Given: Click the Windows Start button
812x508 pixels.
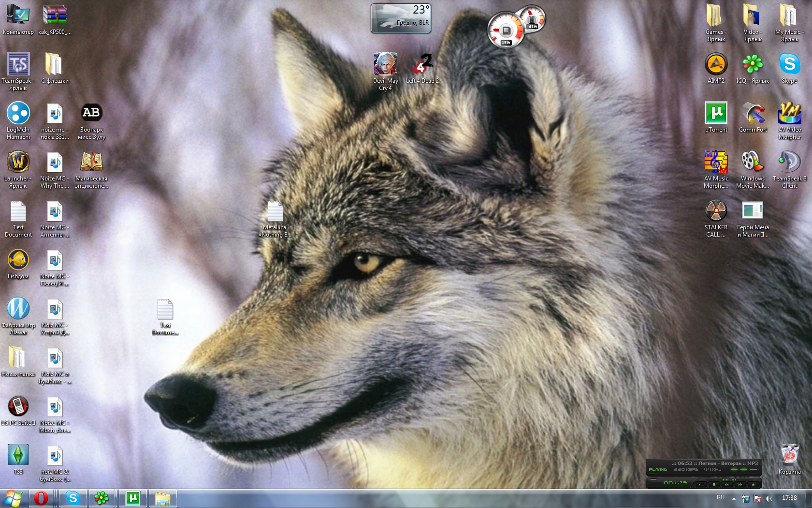Looking at the screenshot, I should pyautogui.click(x=13, y=498).
